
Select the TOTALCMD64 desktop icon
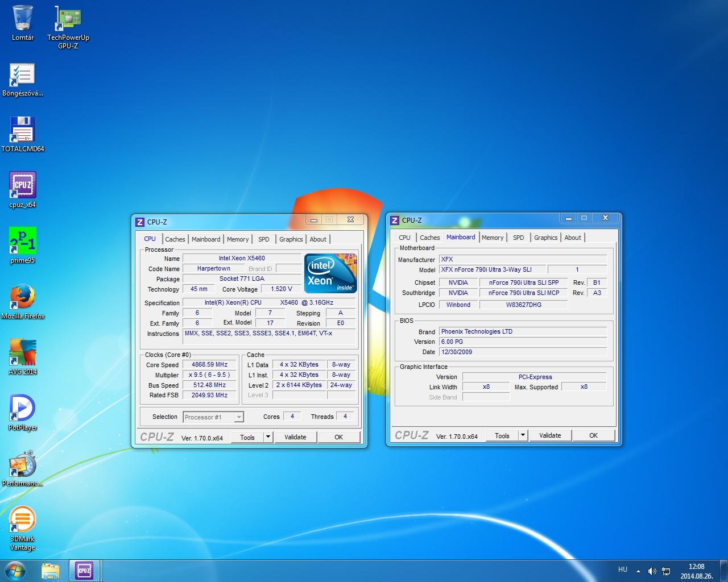point(23,135)
